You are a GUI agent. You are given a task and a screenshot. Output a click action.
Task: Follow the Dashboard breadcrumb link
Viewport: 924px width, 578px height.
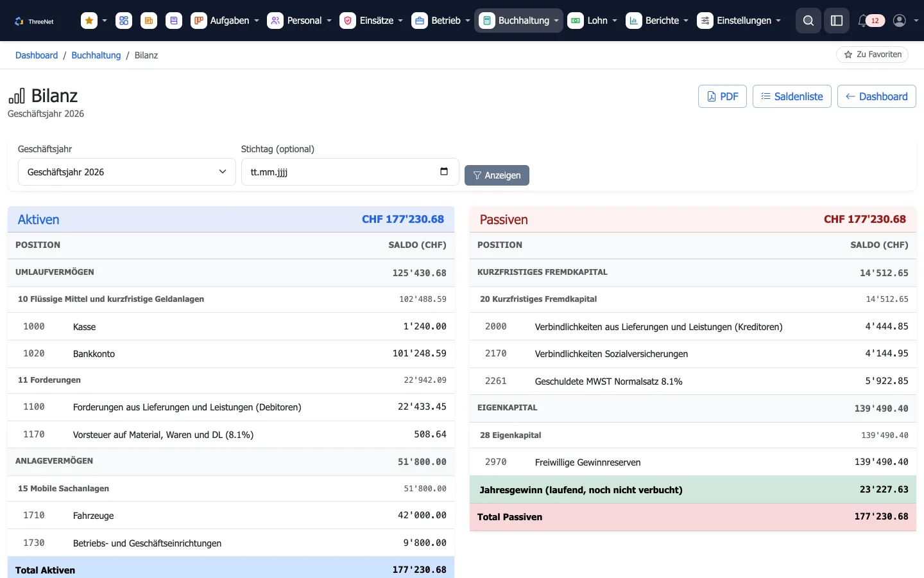tap(37, 55)
